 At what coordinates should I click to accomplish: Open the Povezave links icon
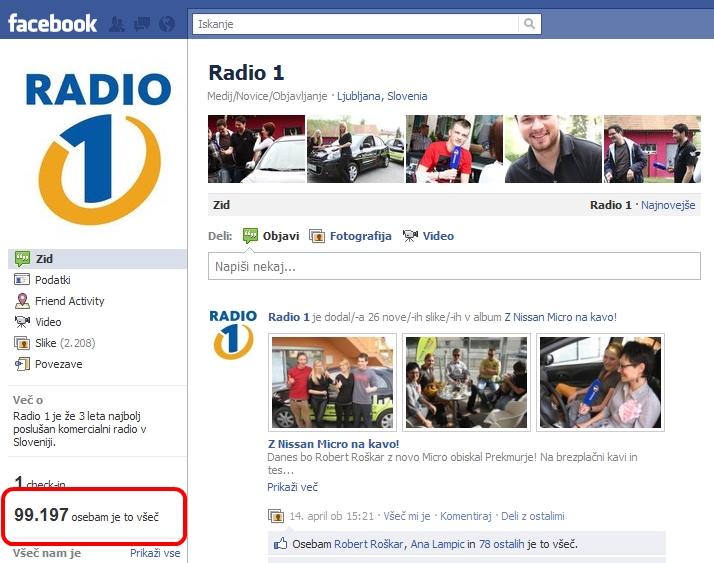[x=22, y=364]
